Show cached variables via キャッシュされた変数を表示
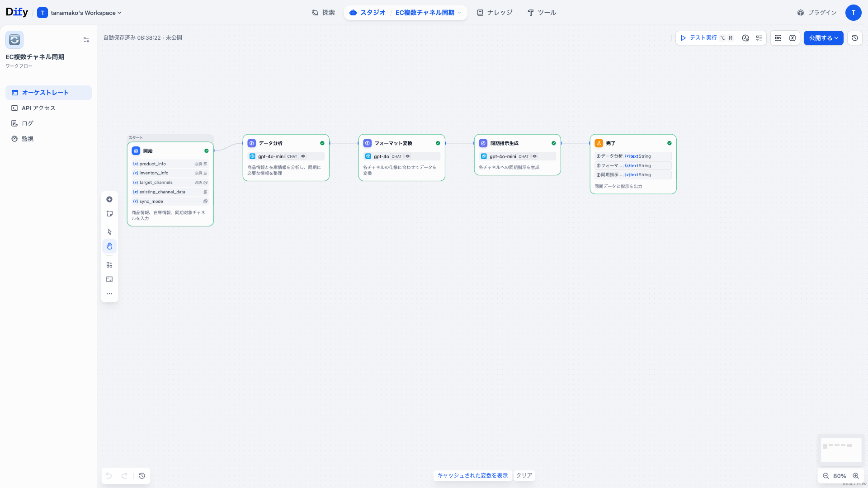 (472, 475)
